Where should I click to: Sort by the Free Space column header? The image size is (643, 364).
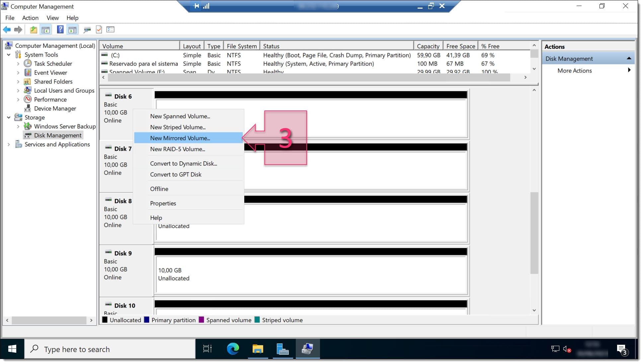pyautogui.click(x=460, y=46)
